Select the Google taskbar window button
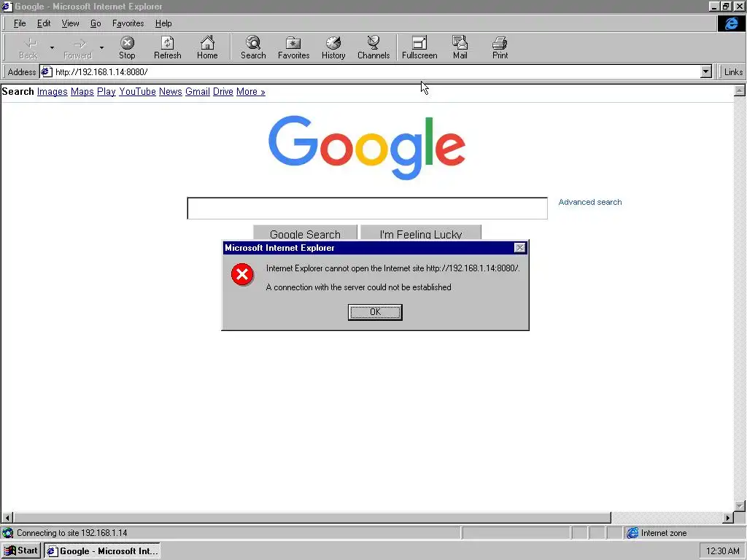The height and width of the screenshot is (560, 747). [x=102, y=551]
